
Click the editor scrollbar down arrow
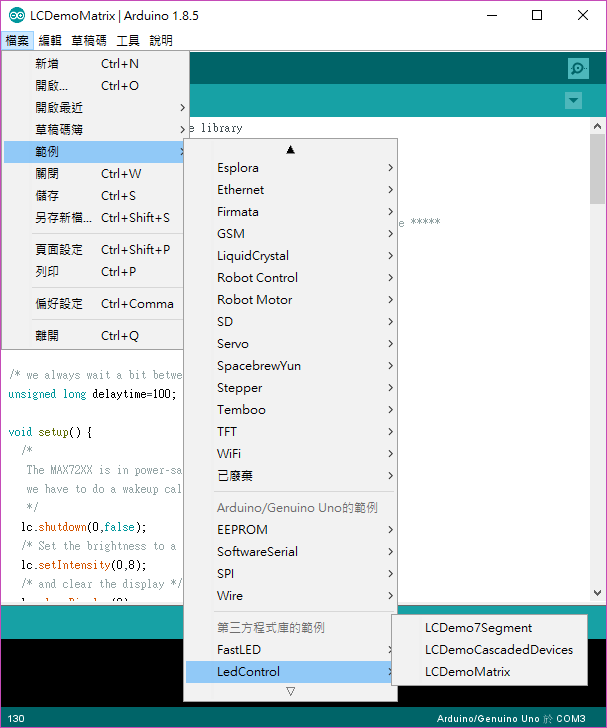(x=597, y=593)
